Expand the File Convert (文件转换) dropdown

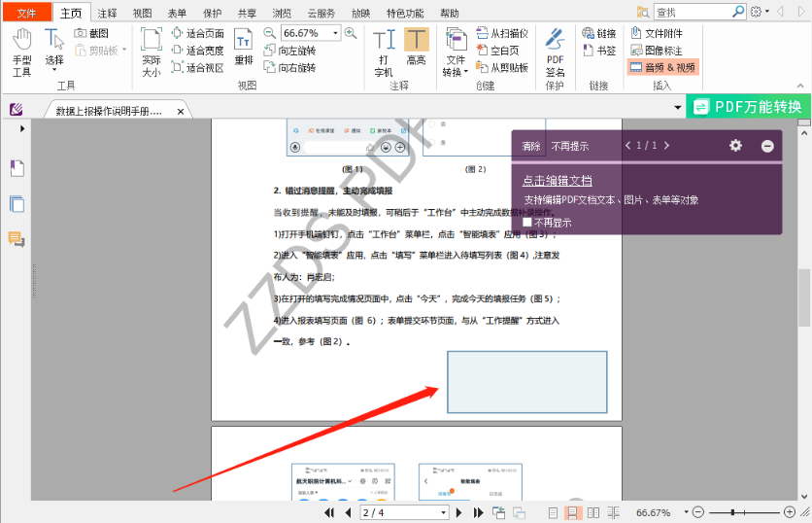(x=456, y=52)
